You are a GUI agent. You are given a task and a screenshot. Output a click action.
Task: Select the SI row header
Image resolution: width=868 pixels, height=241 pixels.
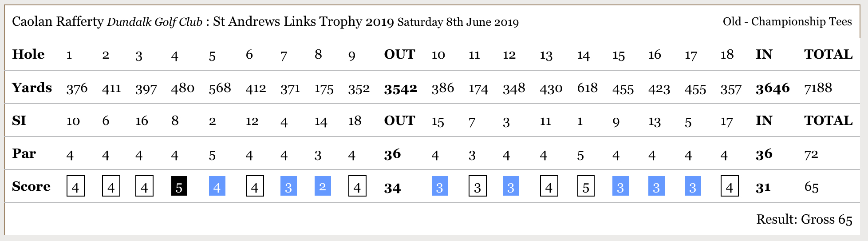click(x=19, y=120)
